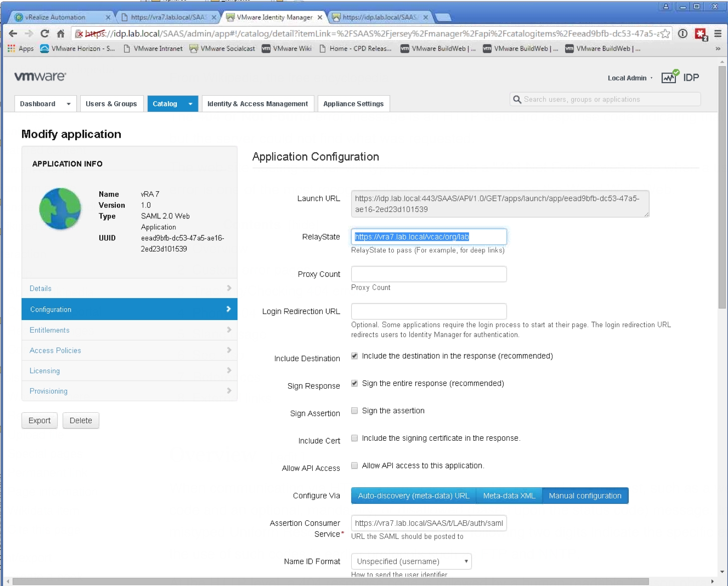Open the Local Admin user menu

tap(630, 78)
